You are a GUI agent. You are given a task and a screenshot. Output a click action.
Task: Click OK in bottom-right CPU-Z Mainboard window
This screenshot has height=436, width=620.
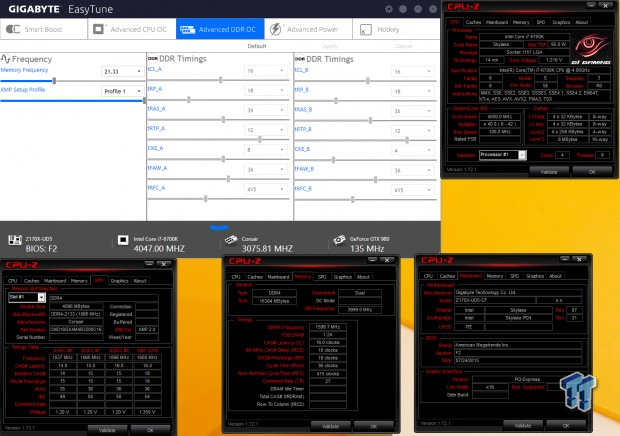coord(566,426)
